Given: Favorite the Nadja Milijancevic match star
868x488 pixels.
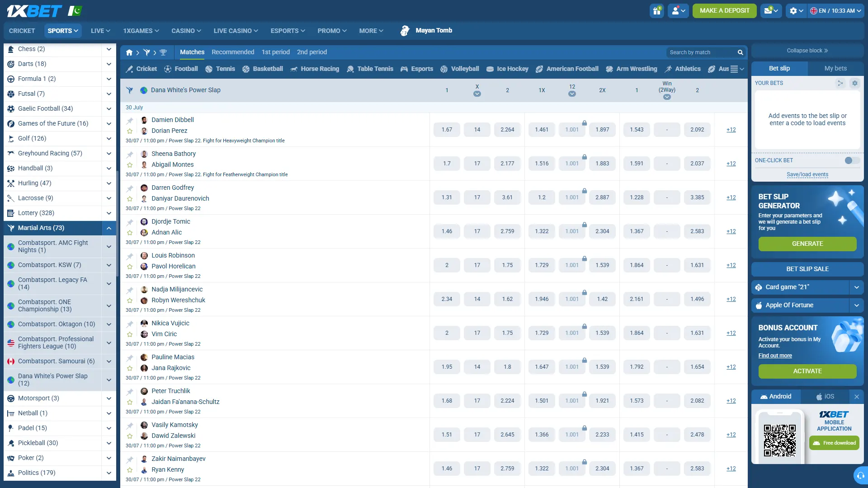Looking at the screenshot, I should 130,300.
